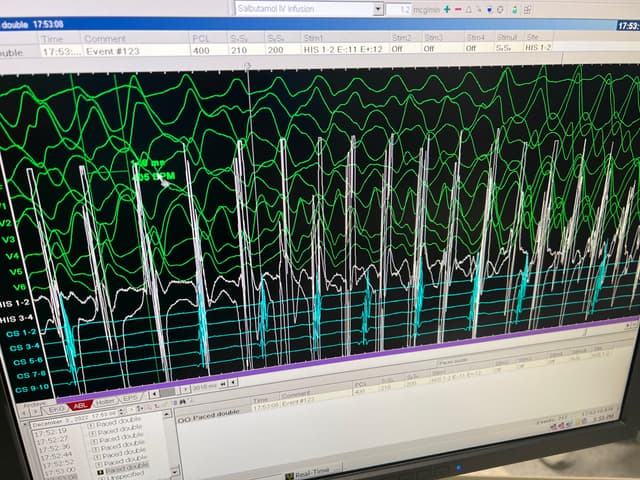Viewport: 640px width, 480px height.
Task: Click the triangle icon in drug toolbar
Action: click(x=469, y=9)
